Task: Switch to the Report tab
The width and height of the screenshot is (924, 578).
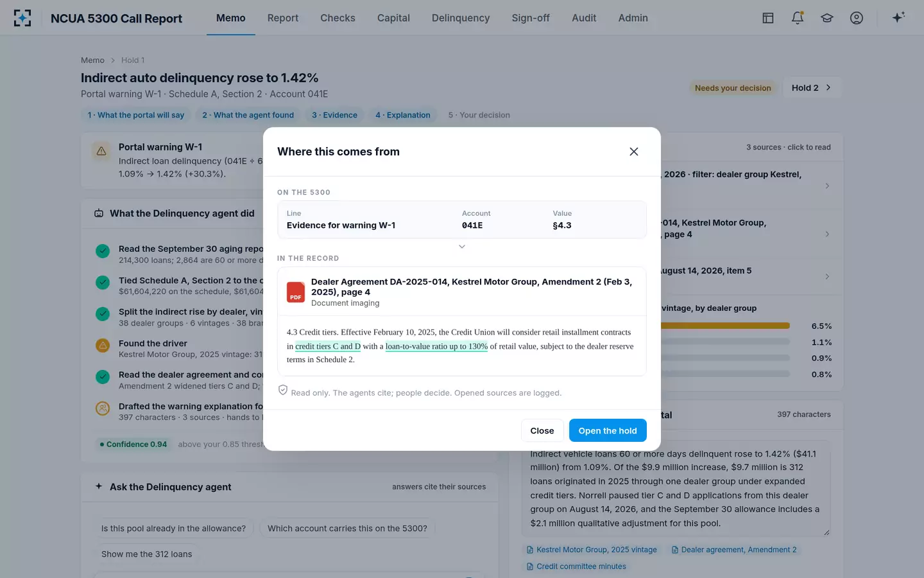Action: pyautogui.click(x=283, y=18)
